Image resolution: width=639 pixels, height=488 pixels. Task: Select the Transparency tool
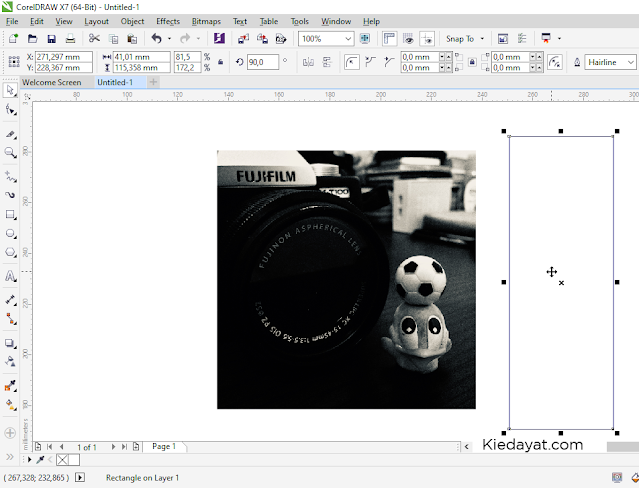coord(10,361)
